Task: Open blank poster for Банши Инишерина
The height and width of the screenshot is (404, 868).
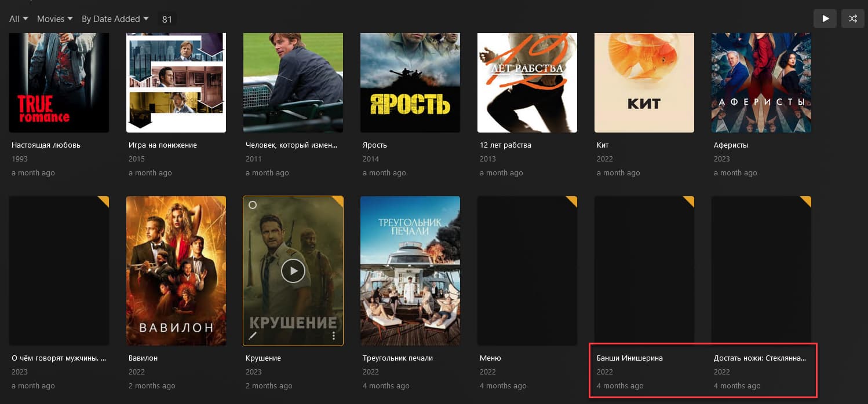Action: coord(644,271)
